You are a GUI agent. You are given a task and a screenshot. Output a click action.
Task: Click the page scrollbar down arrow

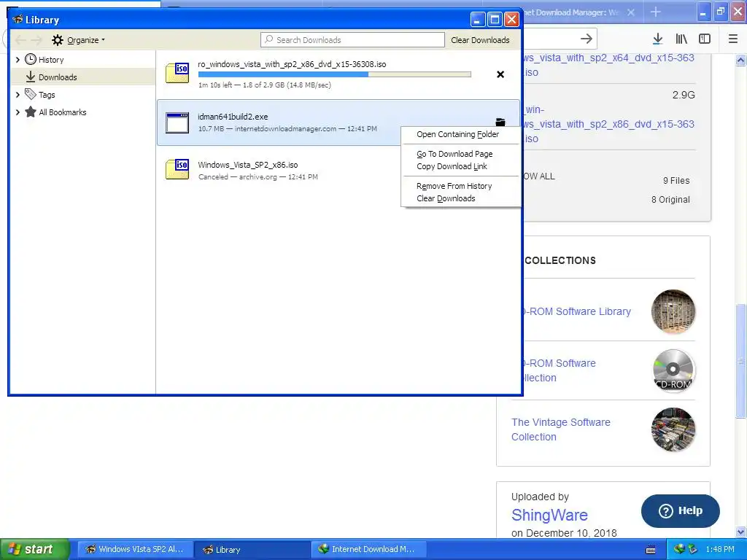[x=740, y=532]
